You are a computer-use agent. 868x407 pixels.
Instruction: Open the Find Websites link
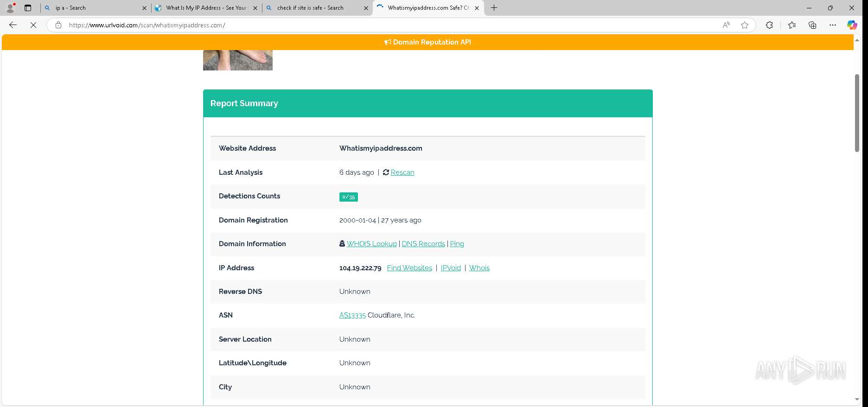(409, 268)
